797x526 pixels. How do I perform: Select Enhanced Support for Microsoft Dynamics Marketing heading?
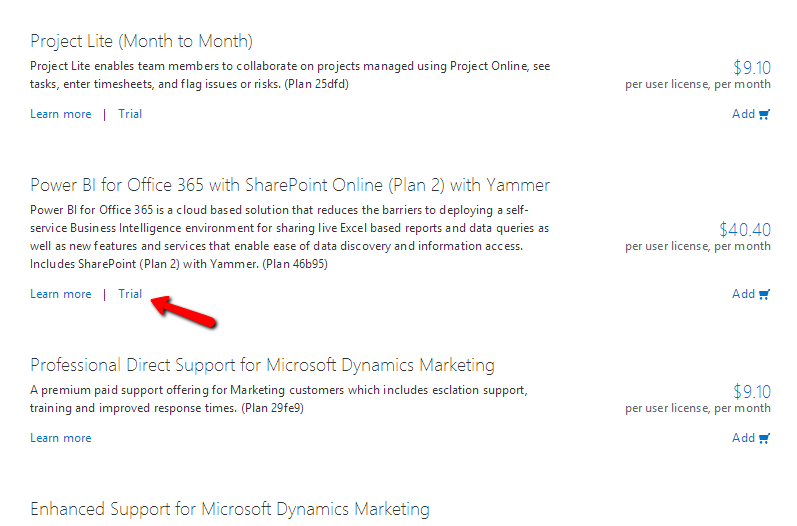[230, 509]
